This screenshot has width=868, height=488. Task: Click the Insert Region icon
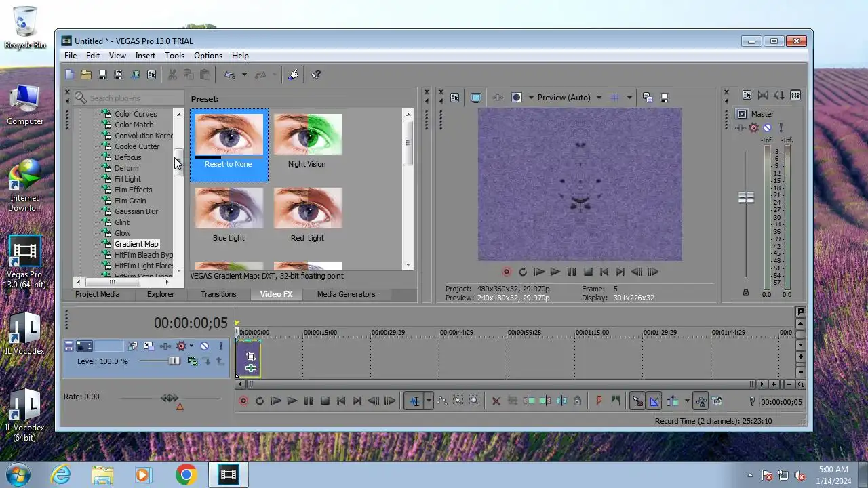coord(615,401)
